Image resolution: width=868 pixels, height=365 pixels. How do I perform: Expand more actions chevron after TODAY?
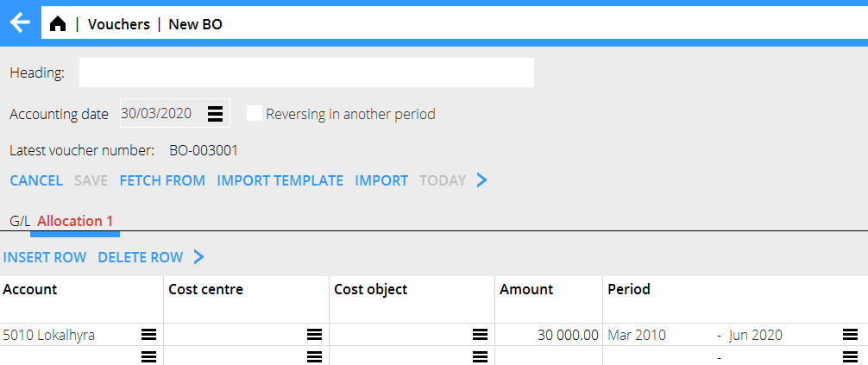[x=482, y=180]
